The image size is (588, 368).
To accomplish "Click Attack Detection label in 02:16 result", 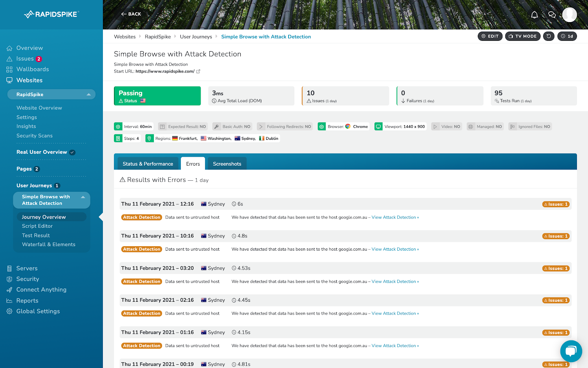I will [x=141, y=314].
